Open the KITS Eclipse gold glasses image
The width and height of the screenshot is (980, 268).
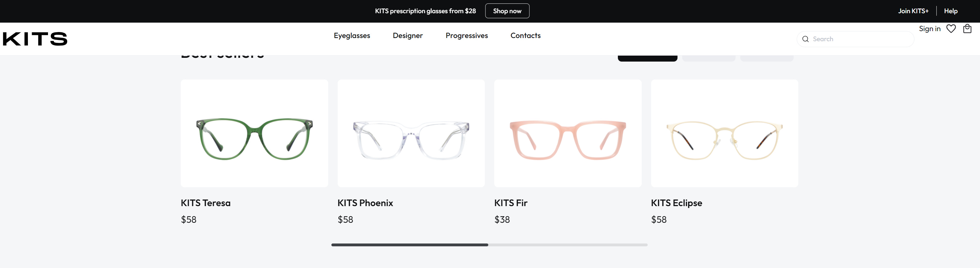pos(724,133)
